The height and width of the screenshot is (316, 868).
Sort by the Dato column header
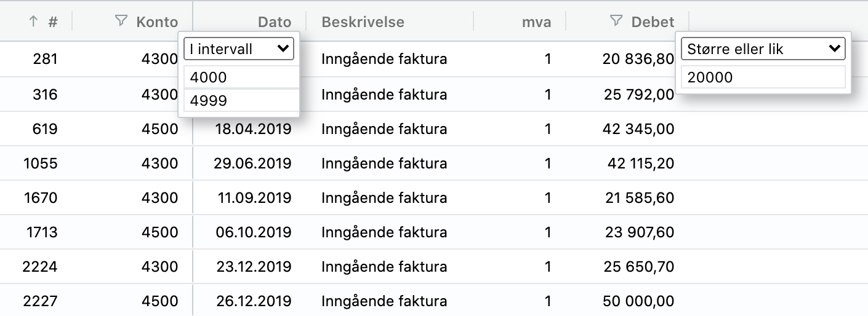pyautogui.click(x=275, y=22)
